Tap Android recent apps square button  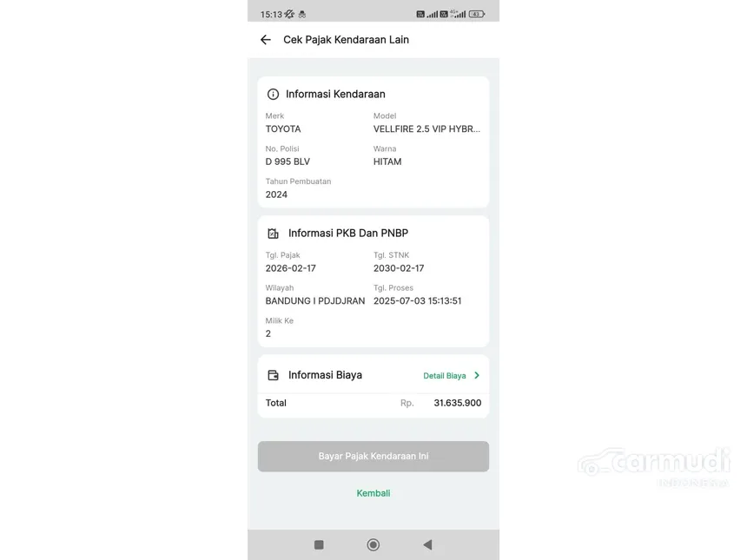tap(319, 544)
